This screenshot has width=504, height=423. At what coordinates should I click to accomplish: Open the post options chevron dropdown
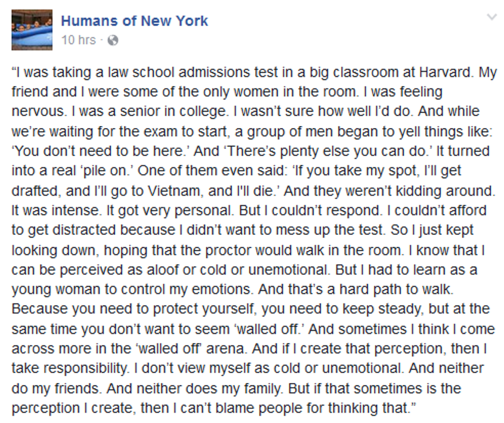492,18
